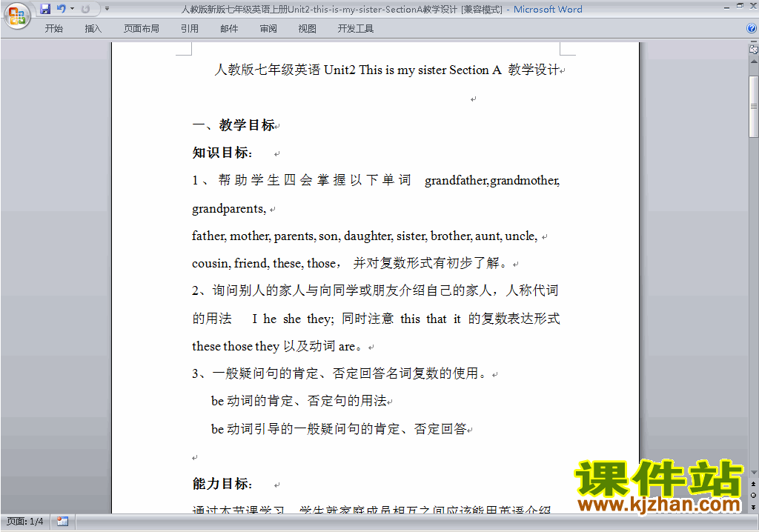The width and height of the screenshot is (759, 532).
Task: Click the document title line 人教版七年级英语 Unit2
Action: [x=387, y=70]
